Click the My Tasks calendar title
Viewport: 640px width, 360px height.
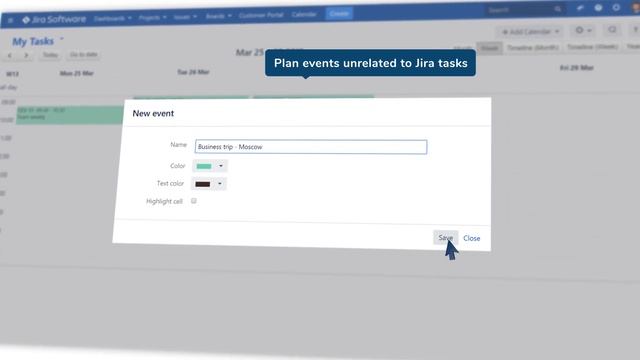coord(33,41)
